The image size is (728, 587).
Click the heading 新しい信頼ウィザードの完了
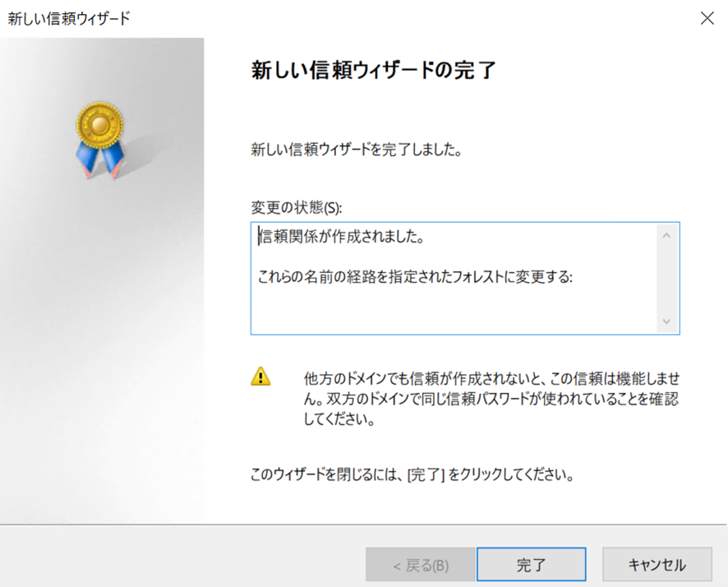[x=373, y=70]
